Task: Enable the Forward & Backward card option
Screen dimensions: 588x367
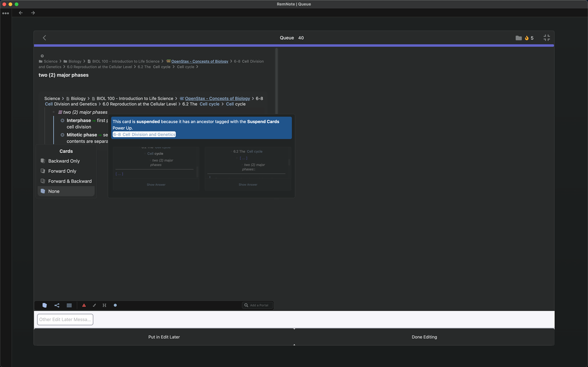Action: pyautogui.click(x=69, y=181)
